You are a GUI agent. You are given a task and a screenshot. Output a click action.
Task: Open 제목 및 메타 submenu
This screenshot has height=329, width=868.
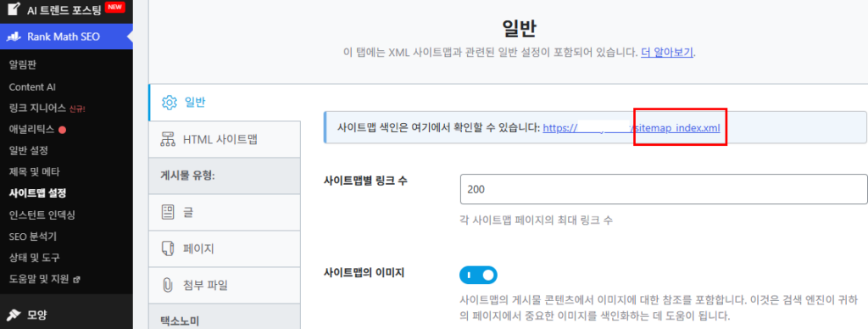click(34, 172)
